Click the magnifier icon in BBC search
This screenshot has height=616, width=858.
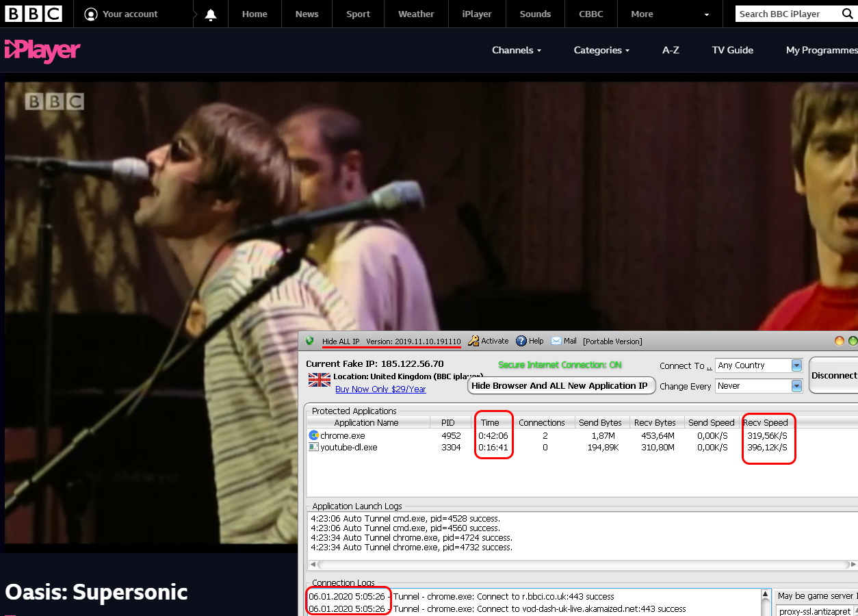pos(847,14)
